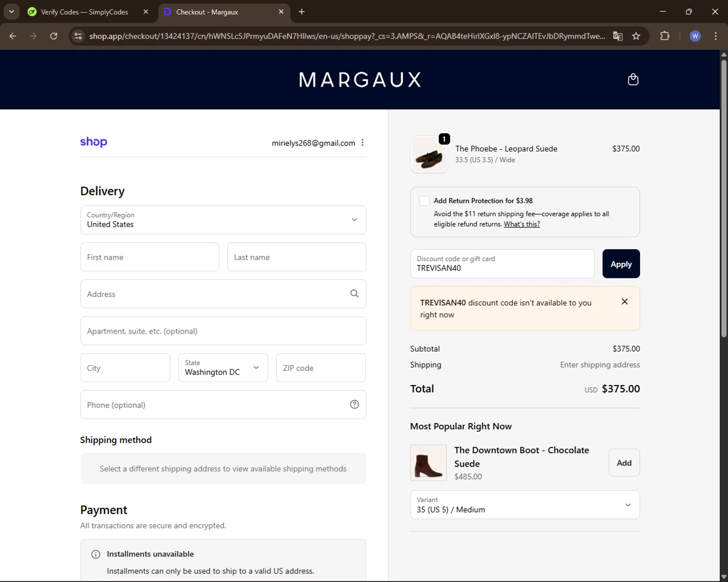Click the page vertical scrollbar
The width and height of the screenshot is (728, 582).
point(724,199)
